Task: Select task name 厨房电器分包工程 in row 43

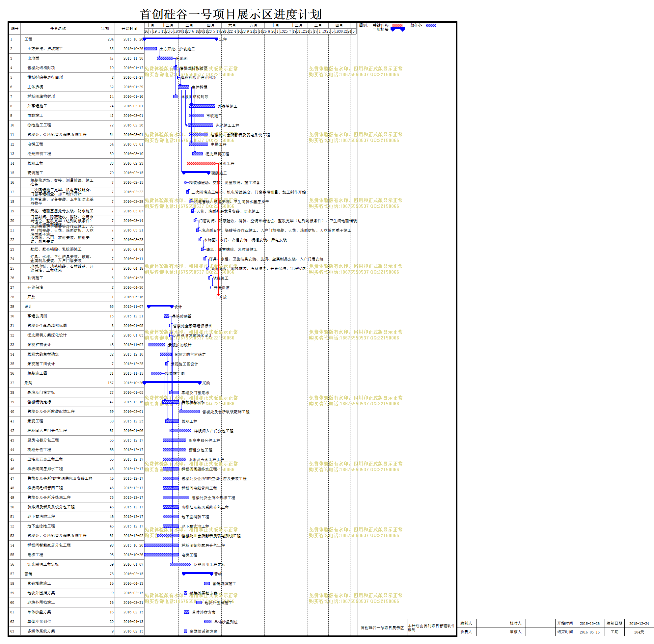Action: [43, 441]
